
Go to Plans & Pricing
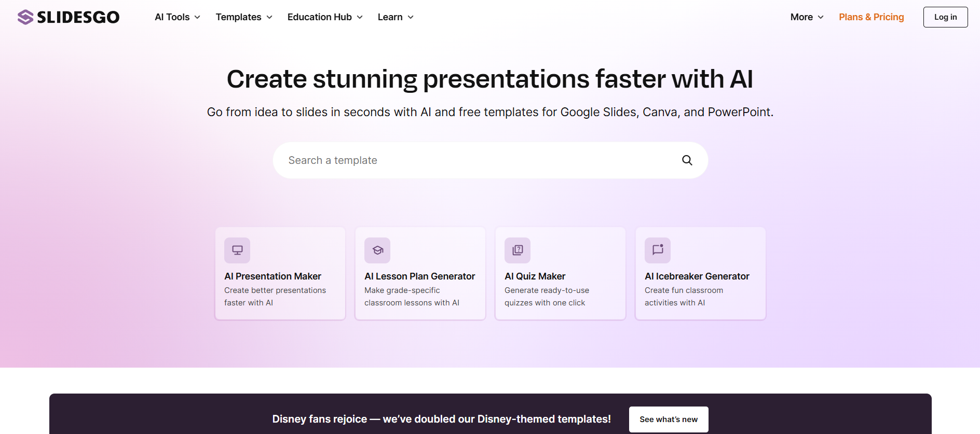(x=872, y=17)
